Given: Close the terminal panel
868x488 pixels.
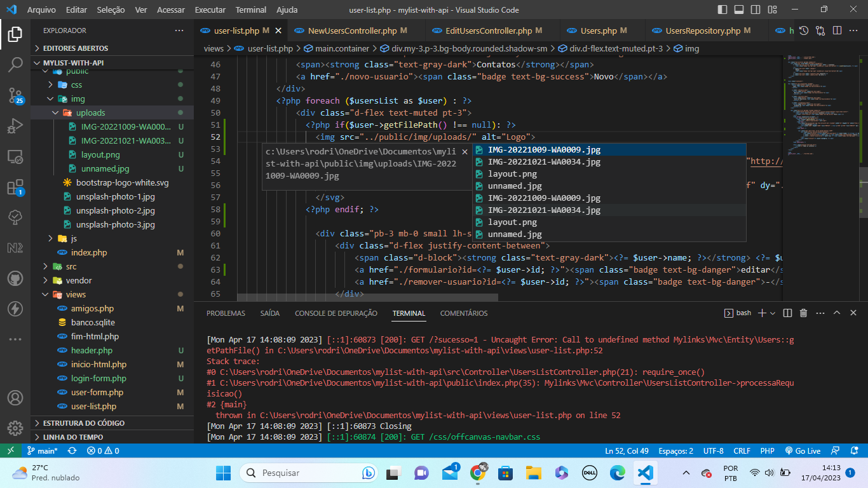Looking at the screenshot, I should point(853,313).
